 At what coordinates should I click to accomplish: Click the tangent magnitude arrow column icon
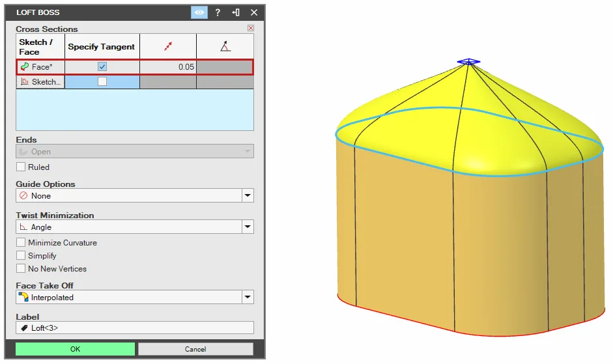[x=168, y=47]
